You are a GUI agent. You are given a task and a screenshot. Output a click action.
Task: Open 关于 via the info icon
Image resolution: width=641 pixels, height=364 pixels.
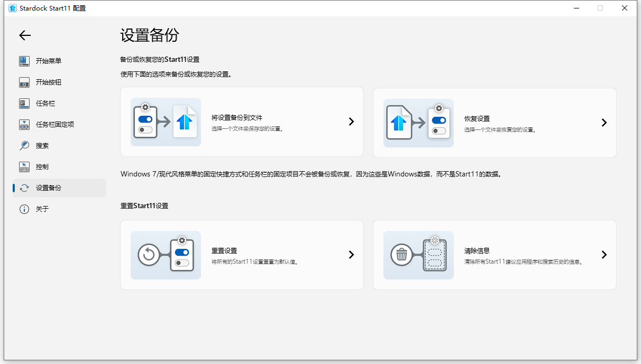[24, 209]
